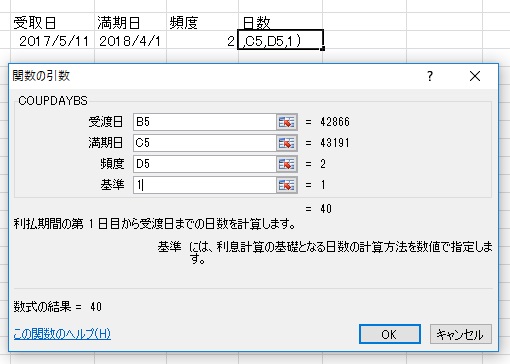Click the formula cell showing ,C5,D5,1)
510x364 pixels.
[x=280, y=40]
